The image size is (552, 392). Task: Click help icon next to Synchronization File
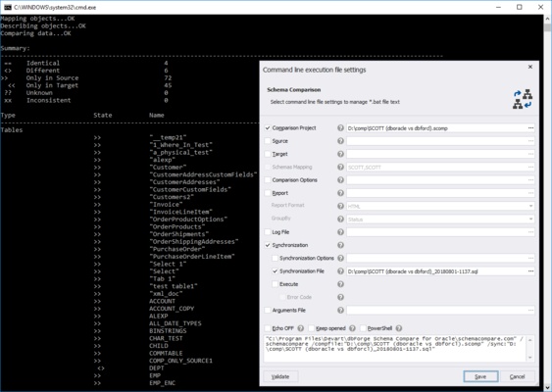point(340,270)
